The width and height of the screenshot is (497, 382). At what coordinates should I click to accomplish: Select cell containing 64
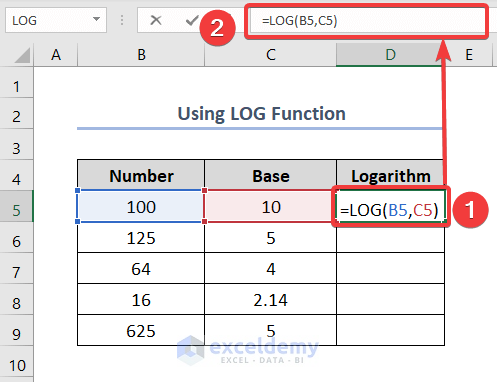(141, 268)
